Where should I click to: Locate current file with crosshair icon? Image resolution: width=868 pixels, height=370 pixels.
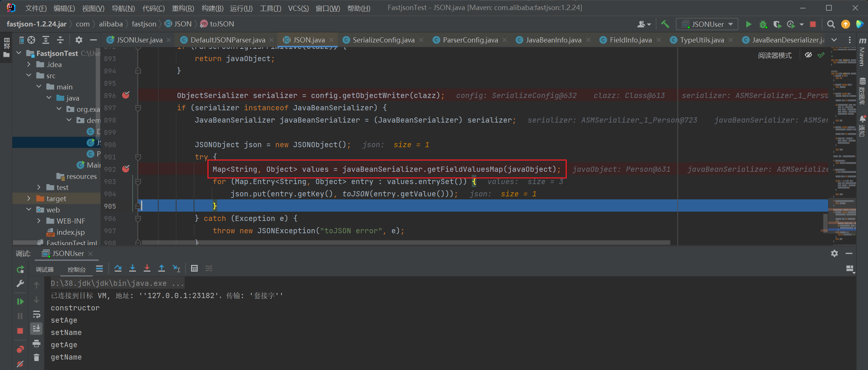31,40
